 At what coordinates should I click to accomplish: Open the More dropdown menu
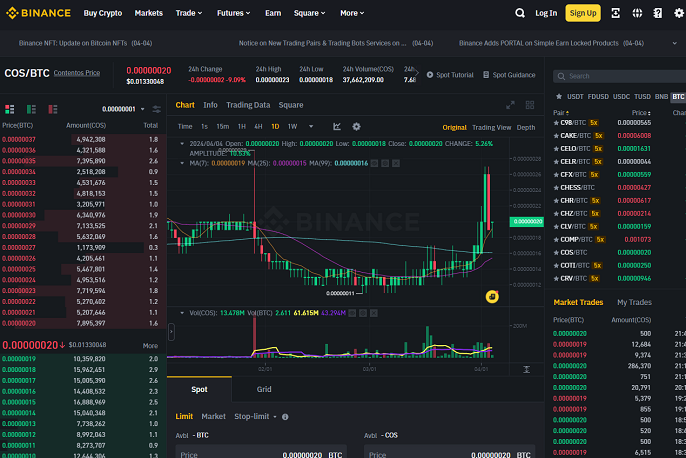tap(352, 13)
